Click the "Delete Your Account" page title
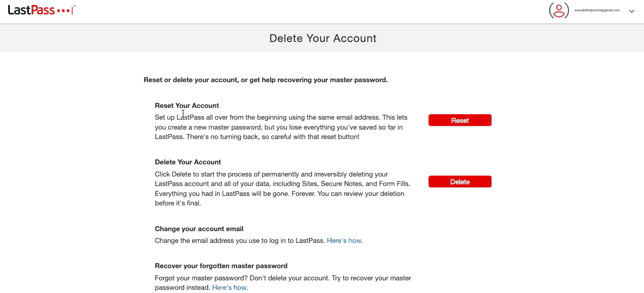 click(323, 38)
